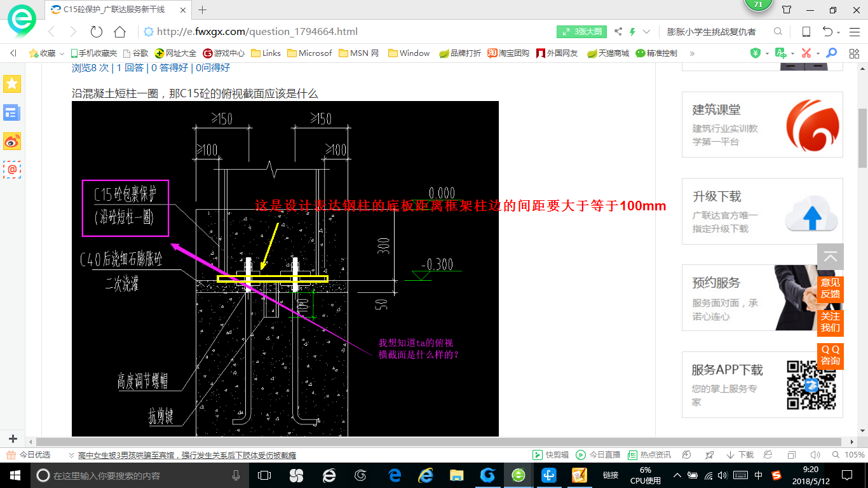
Task: Open the skin t-shirt icon in titlebar
Action: [787, 10]
